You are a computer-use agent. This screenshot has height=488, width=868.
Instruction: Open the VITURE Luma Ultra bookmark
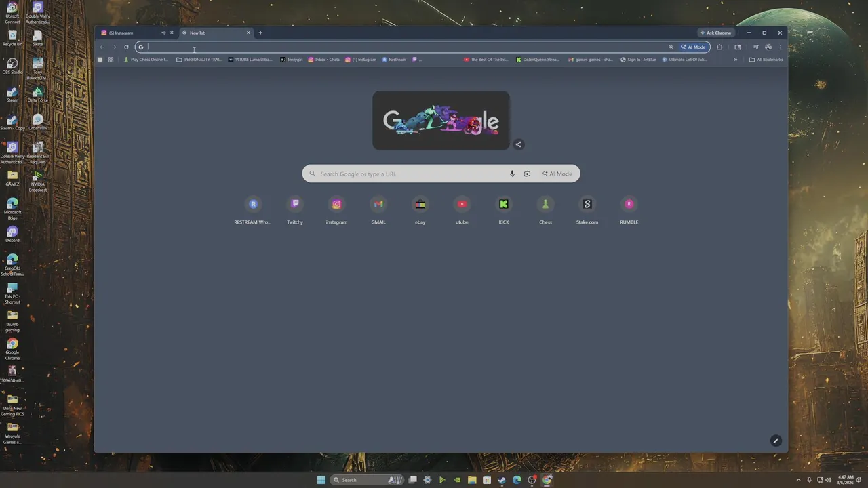pyautogui.click(x=250, y=60)
